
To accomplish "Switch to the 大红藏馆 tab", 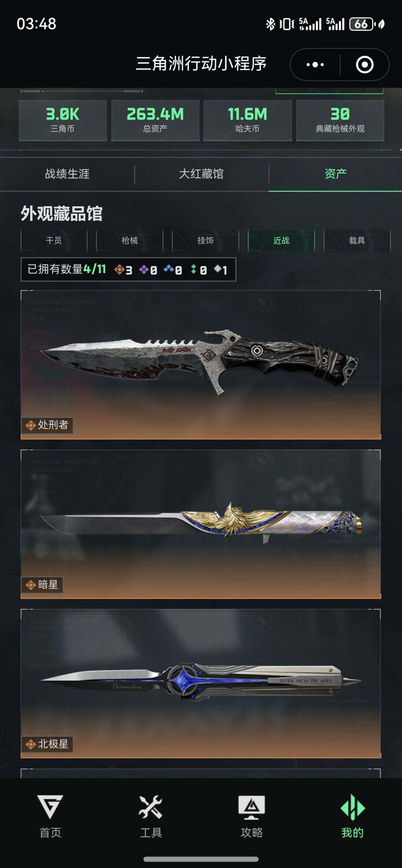I will 201,174.
